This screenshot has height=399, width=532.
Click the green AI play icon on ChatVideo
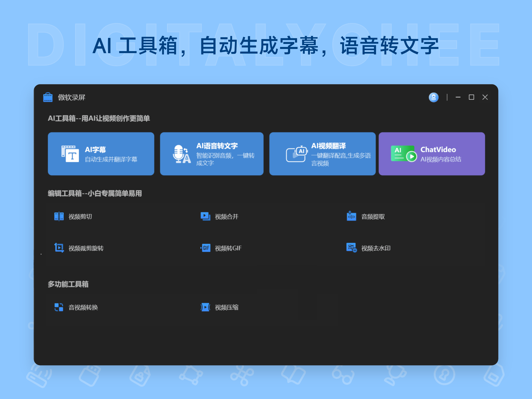coord(403,153)
